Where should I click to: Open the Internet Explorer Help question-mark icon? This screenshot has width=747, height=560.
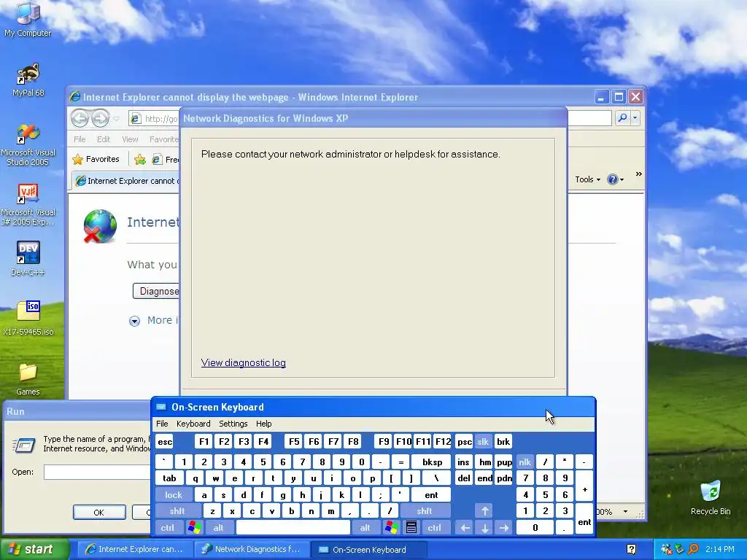(612, 179)
